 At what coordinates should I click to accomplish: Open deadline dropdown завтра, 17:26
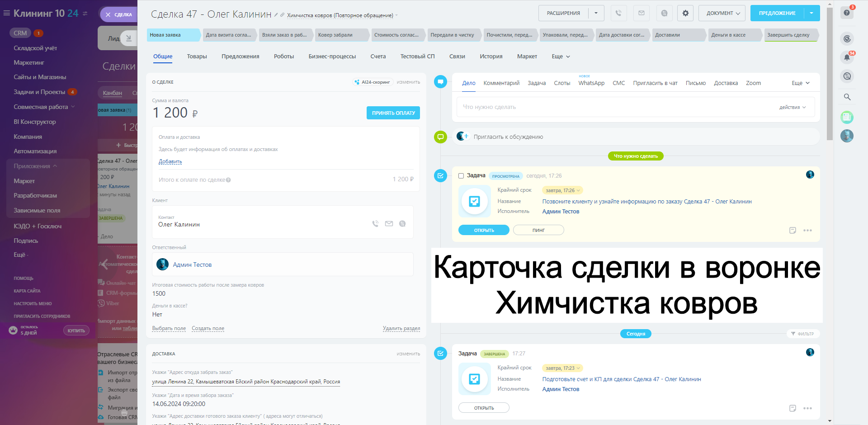(x=562, y=190)
